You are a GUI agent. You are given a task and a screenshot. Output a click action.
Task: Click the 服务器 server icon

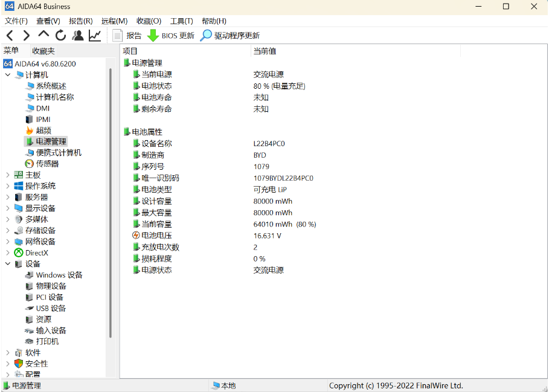(19, 198)
